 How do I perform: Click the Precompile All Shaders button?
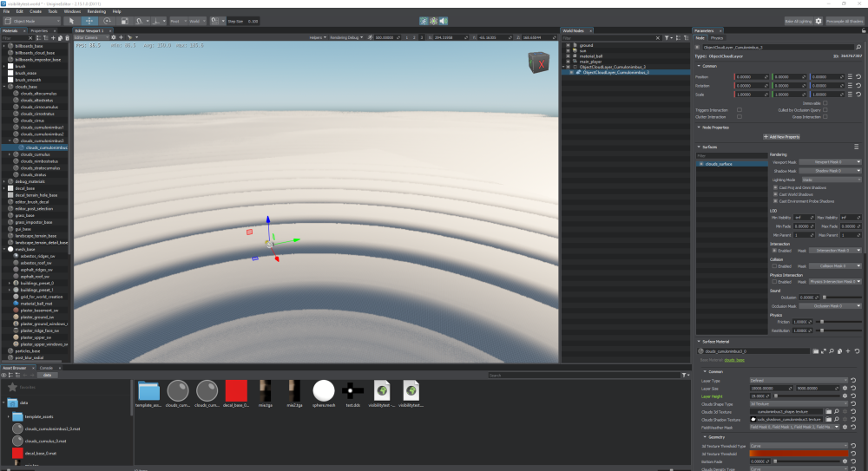tap(845, 20)
